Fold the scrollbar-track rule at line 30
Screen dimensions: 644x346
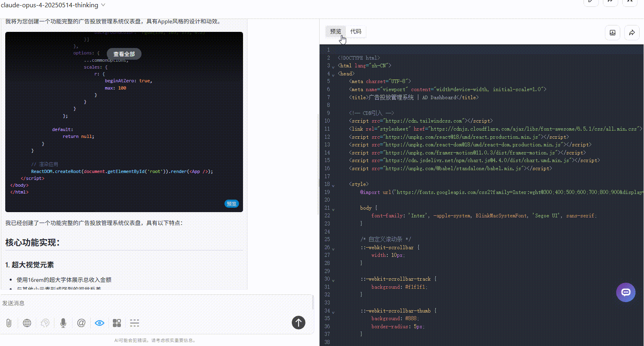(333, 280)
